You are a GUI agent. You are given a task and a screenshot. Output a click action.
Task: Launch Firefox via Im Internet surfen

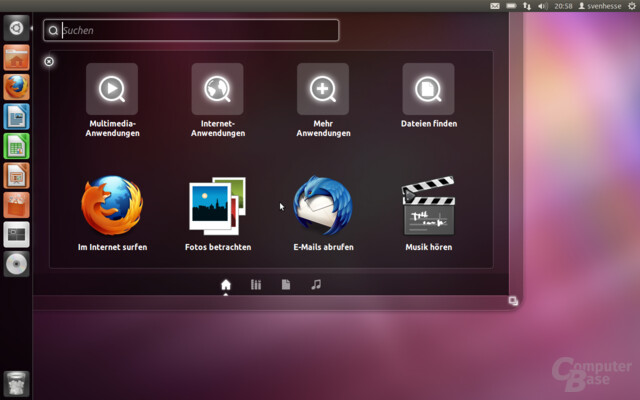point(112,213)
